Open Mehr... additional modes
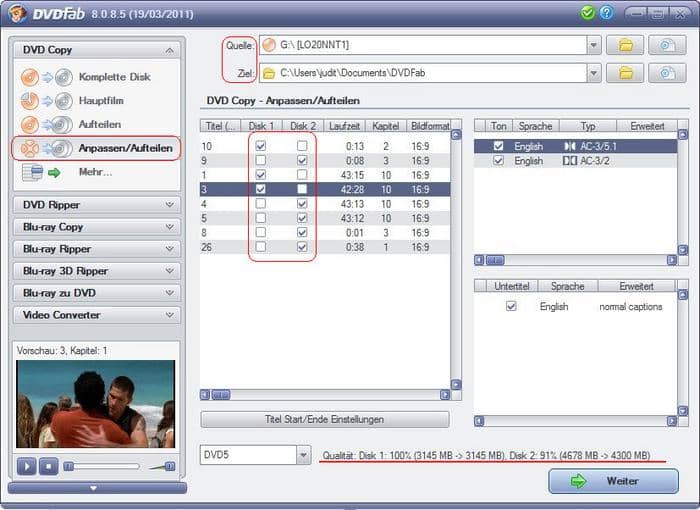Viewport: 700px width, 510px height. click(x=95, y=172)
